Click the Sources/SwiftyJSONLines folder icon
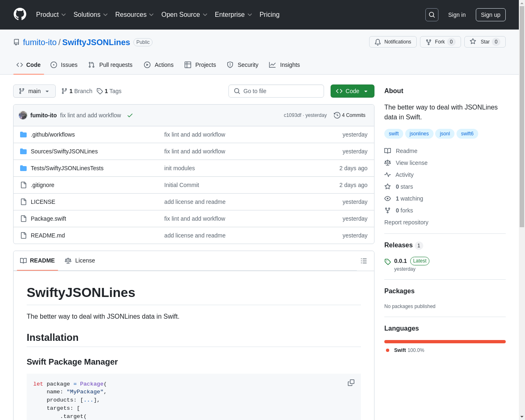This screenshot has width=525, height=420. click(x=23, y=151)
